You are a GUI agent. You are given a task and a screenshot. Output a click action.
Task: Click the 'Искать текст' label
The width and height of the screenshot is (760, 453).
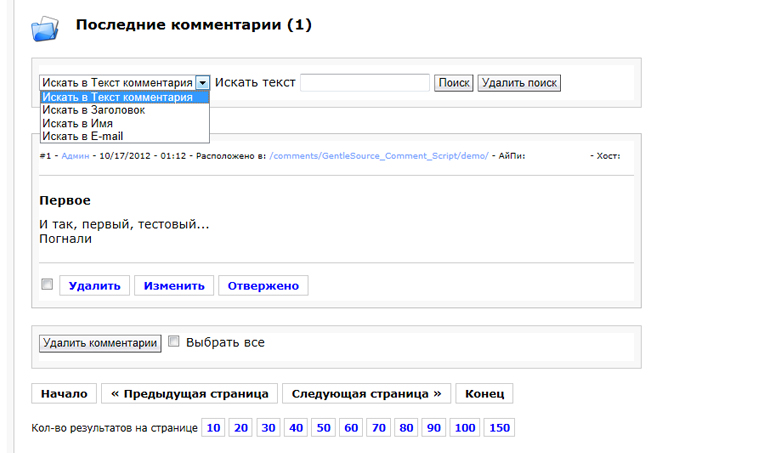pyautogui.click(x=255, y=83)
